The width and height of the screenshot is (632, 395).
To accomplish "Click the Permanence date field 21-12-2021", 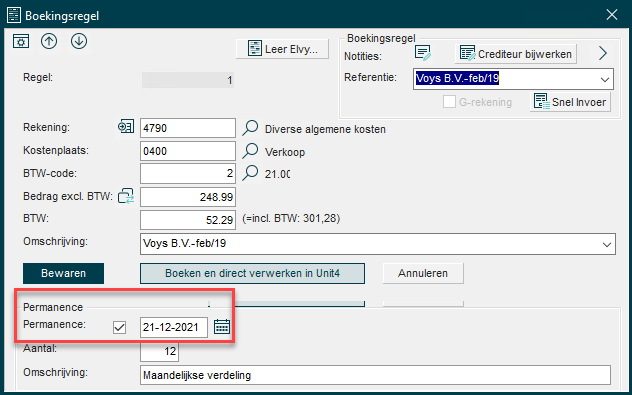I will click(x=174, y=327).
